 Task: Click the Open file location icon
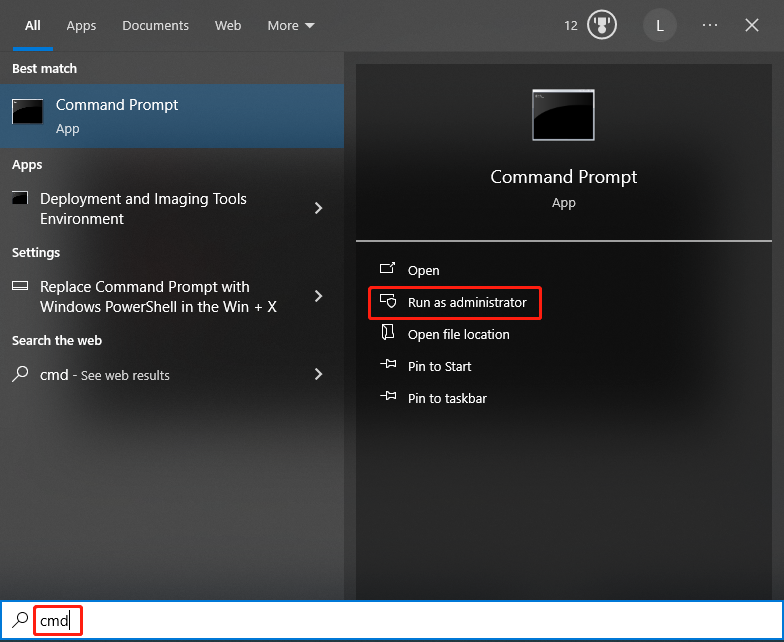(x=388, y=332)
